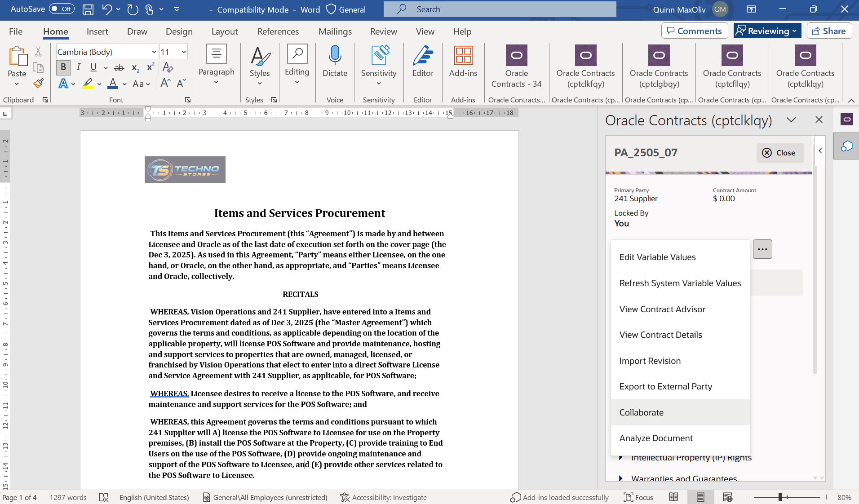The height and width of the screenshot is (504, 859).
Task: Undo the last action
Action: pos(106,9)
